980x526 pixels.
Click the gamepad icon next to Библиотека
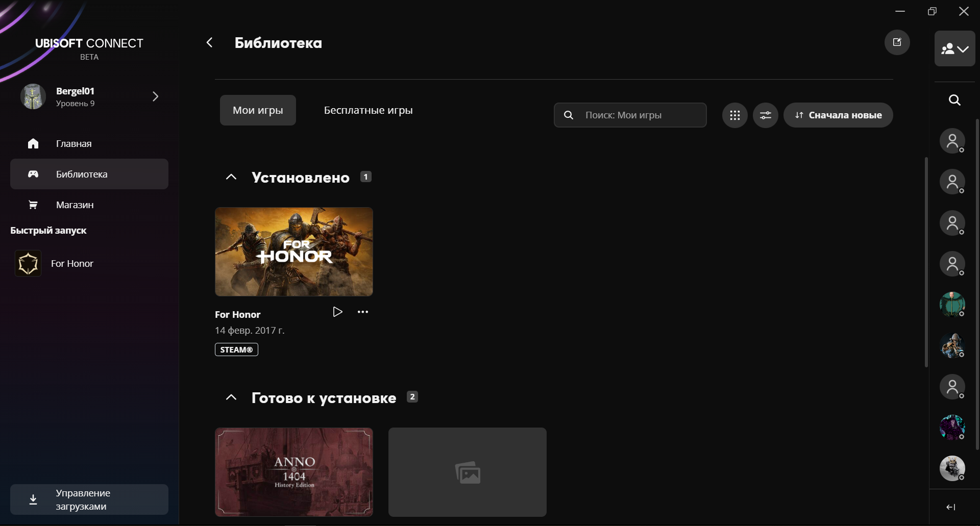(x=33, y=174)
